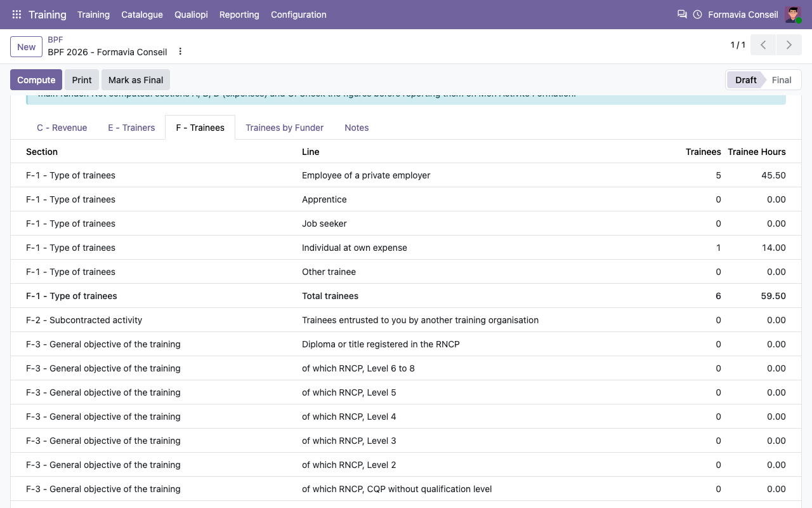Switch to the C - Revenue tab
This screenshot has width=812, height=508.
[62, 128]
